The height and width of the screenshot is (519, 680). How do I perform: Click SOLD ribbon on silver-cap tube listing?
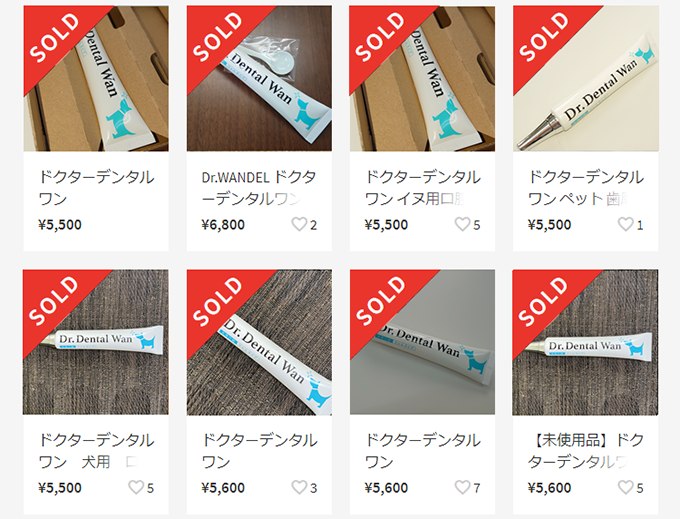[544, 37]
